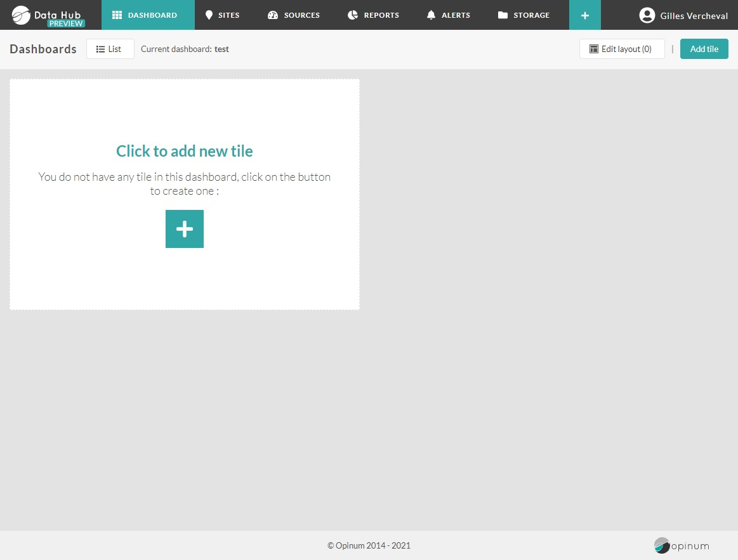Click the current dashboard name "test"

point(221,49)
